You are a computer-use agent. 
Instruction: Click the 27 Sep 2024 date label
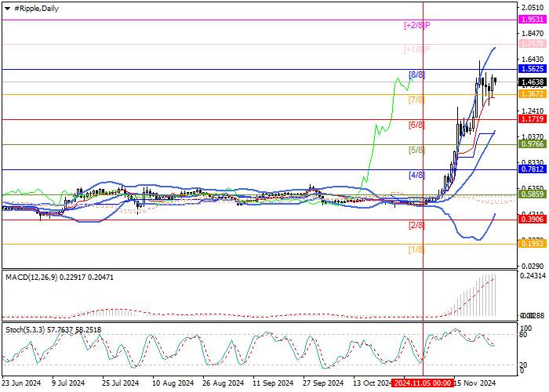coord(323,383)
